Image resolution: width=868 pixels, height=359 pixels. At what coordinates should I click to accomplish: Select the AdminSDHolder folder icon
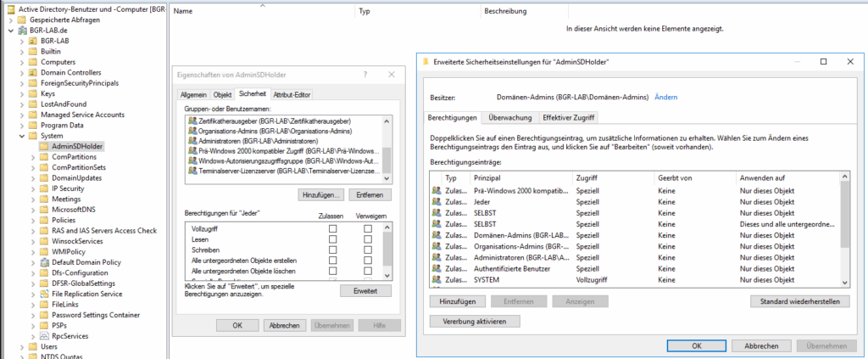pyautogui.click(x=44, y=146)
